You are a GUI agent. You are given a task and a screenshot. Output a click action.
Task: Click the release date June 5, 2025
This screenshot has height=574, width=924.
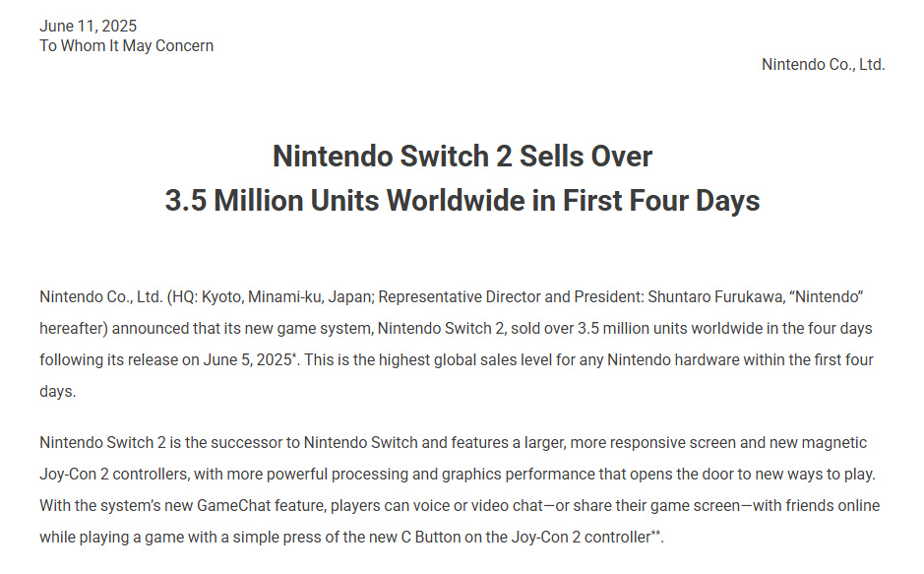248,359
